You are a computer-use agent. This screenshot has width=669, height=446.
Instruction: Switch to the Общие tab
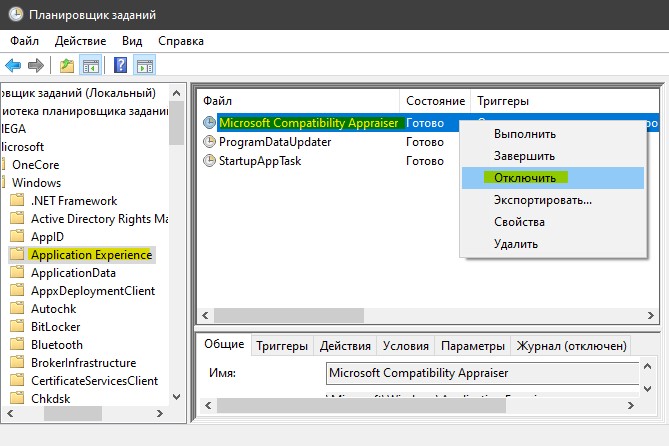point(224,344)
